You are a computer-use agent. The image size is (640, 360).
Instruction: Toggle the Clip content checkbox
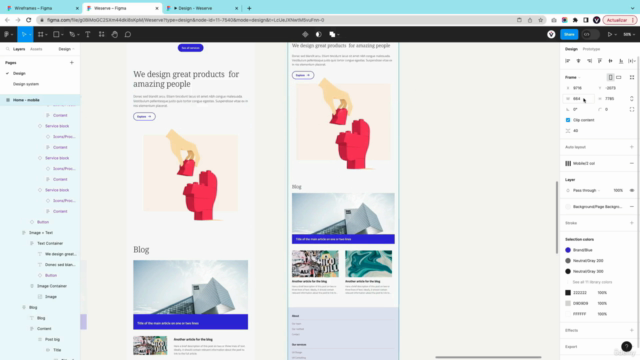pos(568,120)
